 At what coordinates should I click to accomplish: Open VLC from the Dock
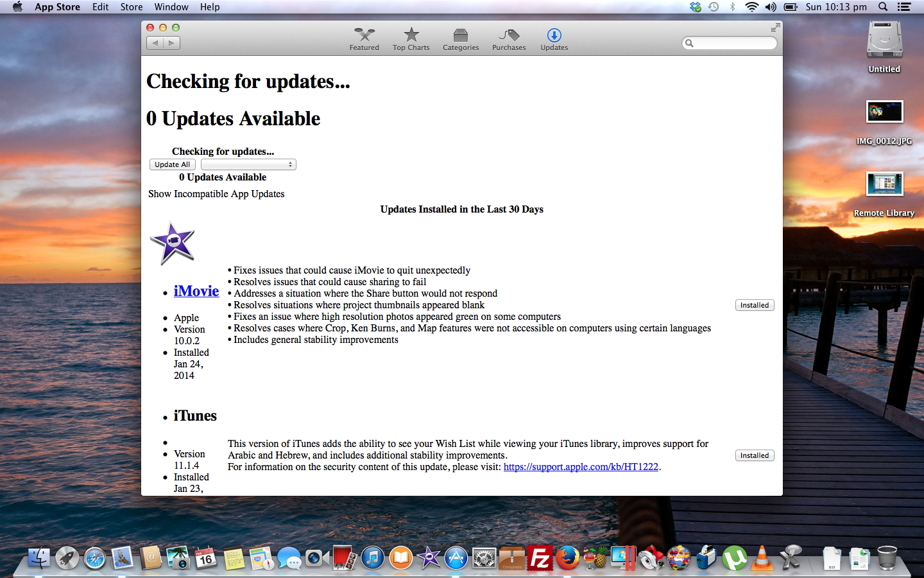762,557
